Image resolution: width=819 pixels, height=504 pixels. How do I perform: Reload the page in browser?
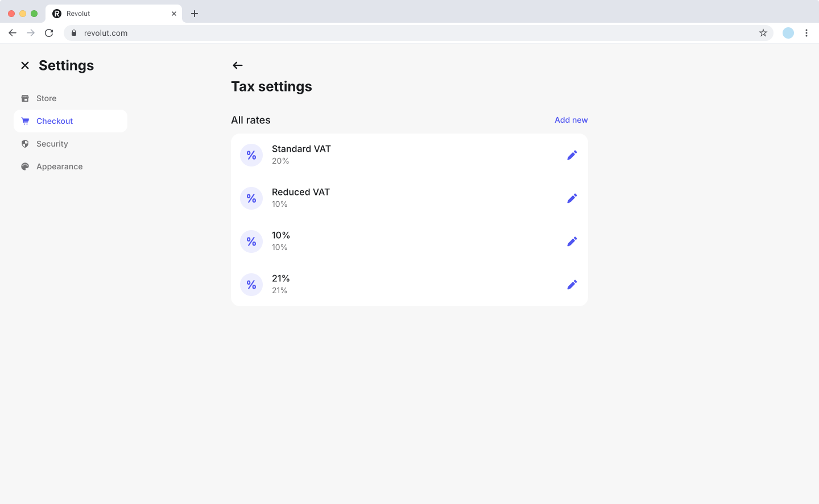tap(49, 33)
